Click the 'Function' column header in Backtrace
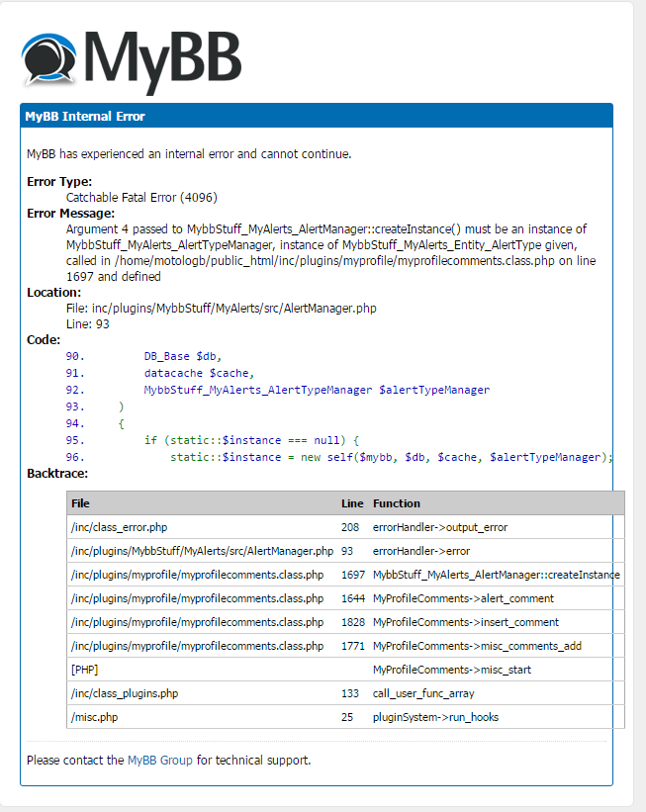This screenshot has height=812, width=646. pos(397,503)
